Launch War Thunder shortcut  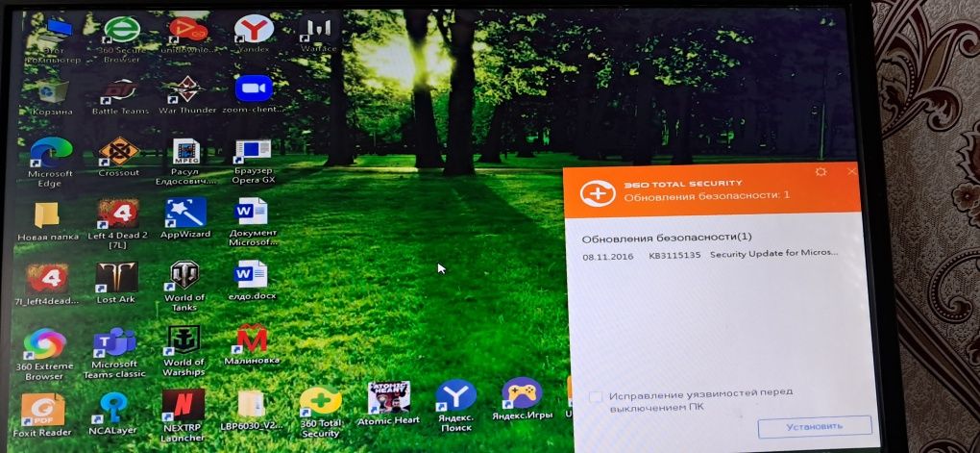[187, 96]
